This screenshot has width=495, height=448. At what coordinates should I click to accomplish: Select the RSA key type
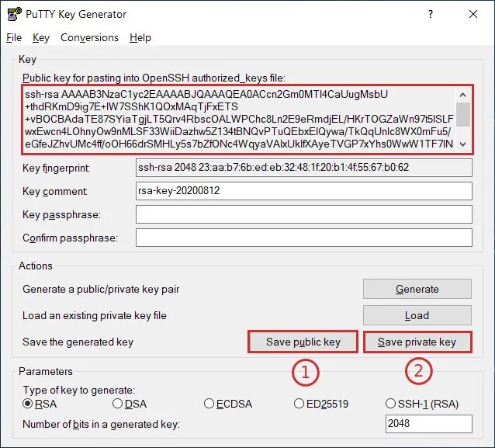point(40,404)
